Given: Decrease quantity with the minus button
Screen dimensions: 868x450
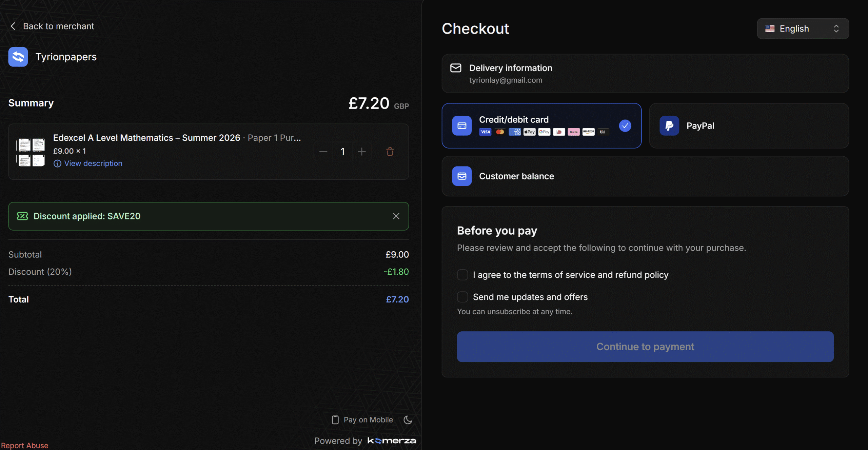Looking at the screenshot, I should pos(323,152).
